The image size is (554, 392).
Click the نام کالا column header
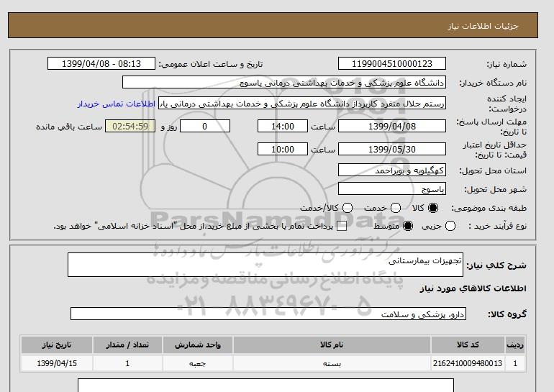pos(332,345)
